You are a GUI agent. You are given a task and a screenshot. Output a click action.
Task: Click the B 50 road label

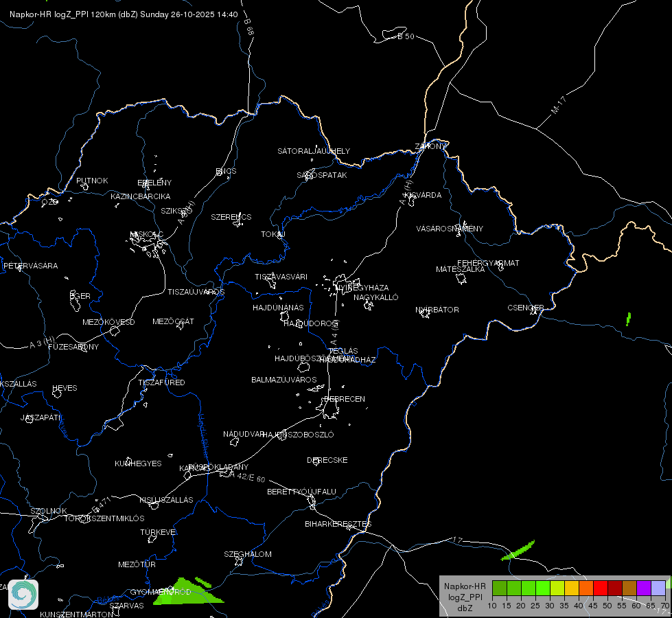click(x=406, y=36)
